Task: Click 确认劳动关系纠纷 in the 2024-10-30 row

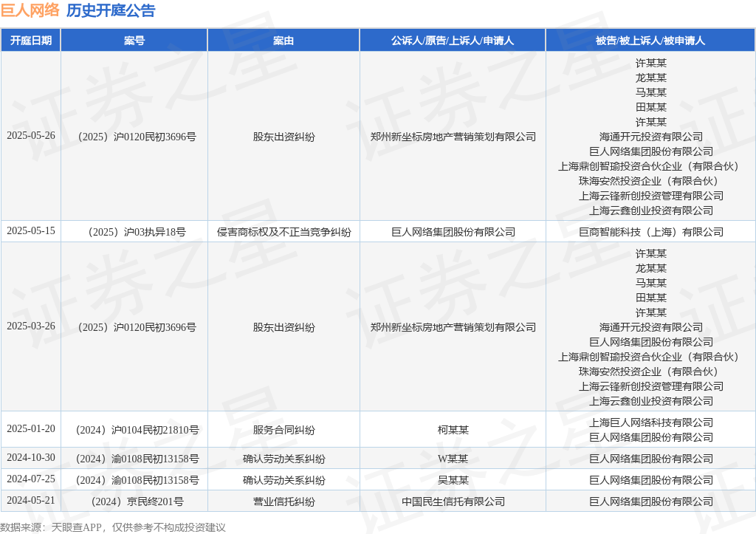Action: tap(283, 459)
